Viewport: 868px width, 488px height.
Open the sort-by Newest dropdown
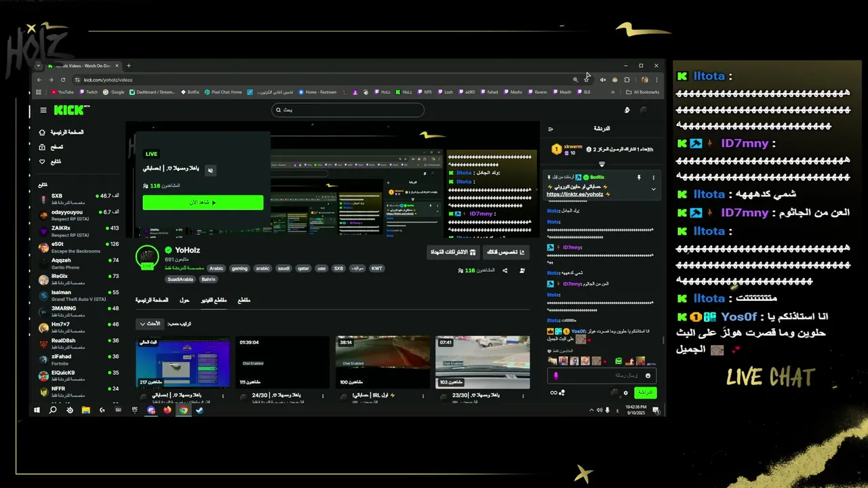pos(150,324)
